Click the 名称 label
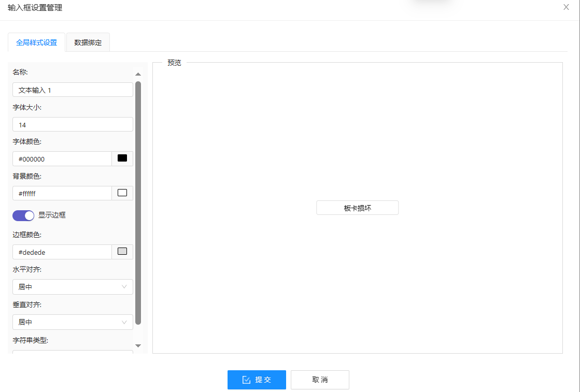The height and width of the screenshot is (392, 580). (x=20, y=72)
